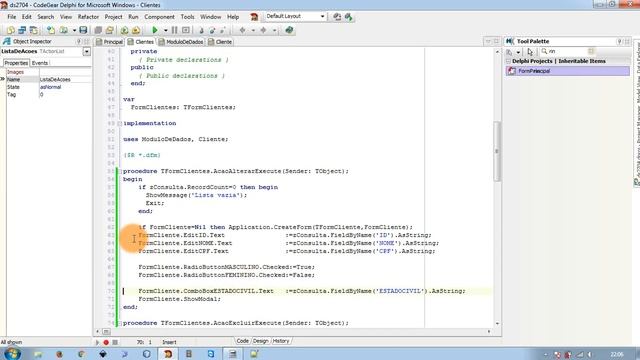Click the Tool Palette categories icon
Screen dimensions: 640x360
tap(509, 51)
